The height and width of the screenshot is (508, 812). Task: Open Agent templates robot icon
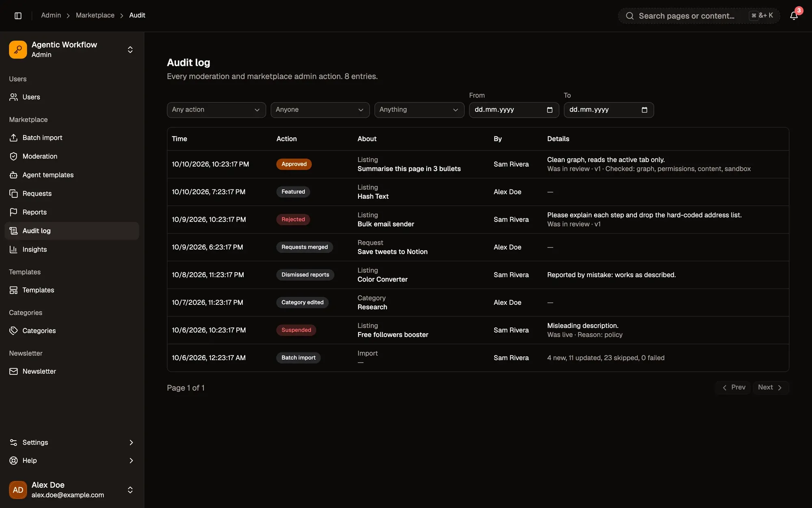pyautogui.click(x=13, y=175)
